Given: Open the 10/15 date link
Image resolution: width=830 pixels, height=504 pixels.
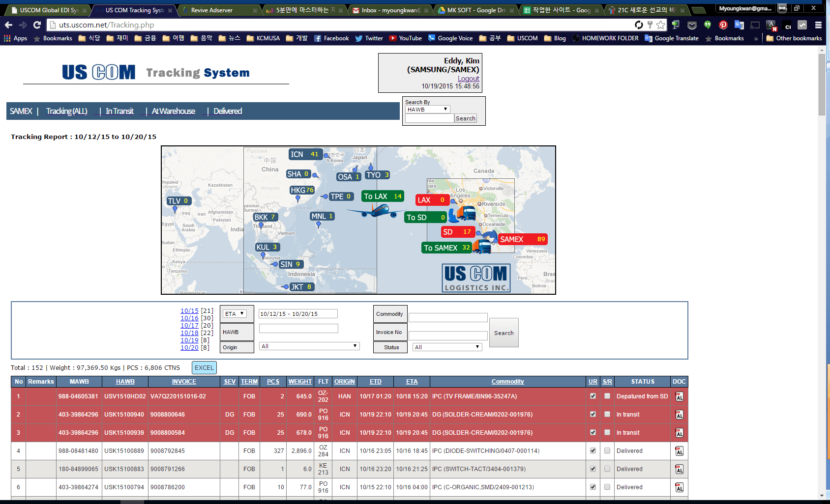Looking at the screenshot, I should pos(189,311).
